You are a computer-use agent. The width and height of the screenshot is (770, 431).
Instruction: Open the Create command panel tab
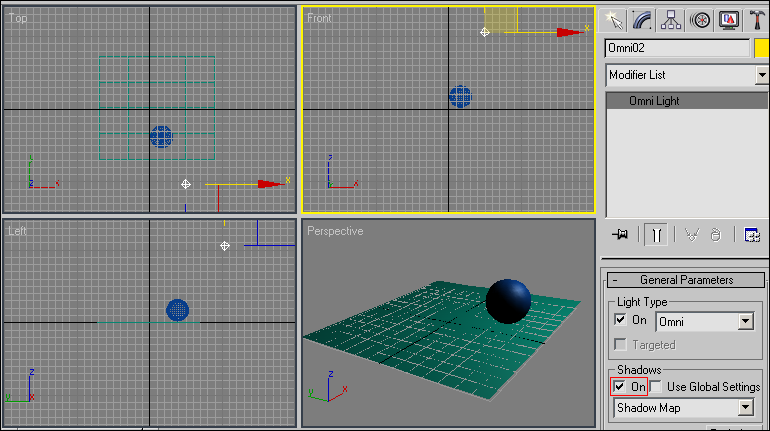(x=614, y=19)
